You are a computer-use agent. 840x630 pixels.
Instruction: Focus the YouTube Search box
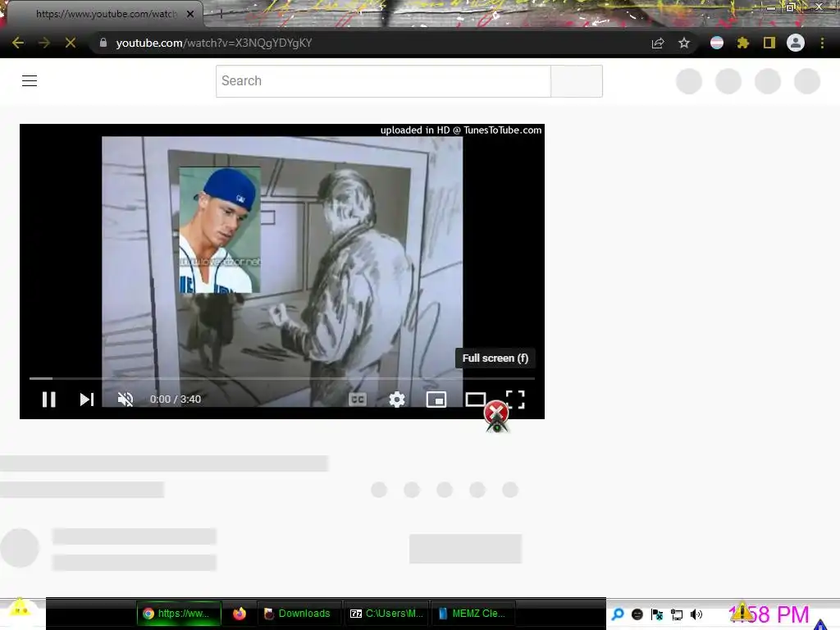383,81
